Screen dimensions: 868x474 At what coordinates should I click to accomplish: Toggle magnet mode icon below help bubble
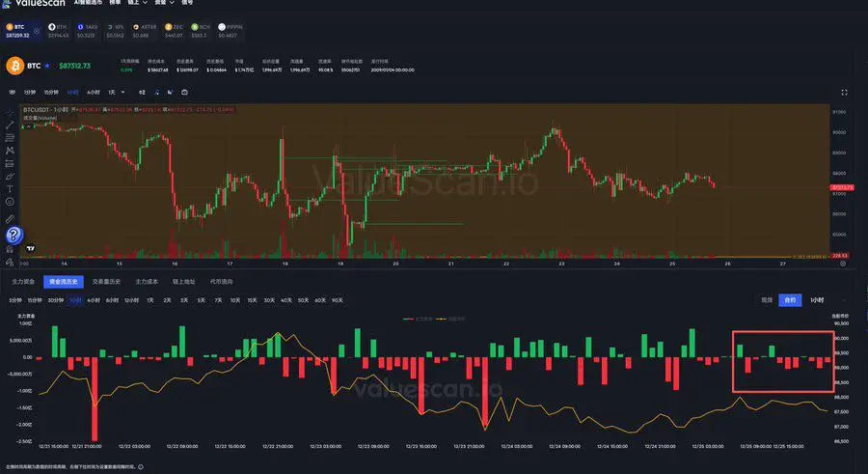pyautogui.click(x=10, y=250)
